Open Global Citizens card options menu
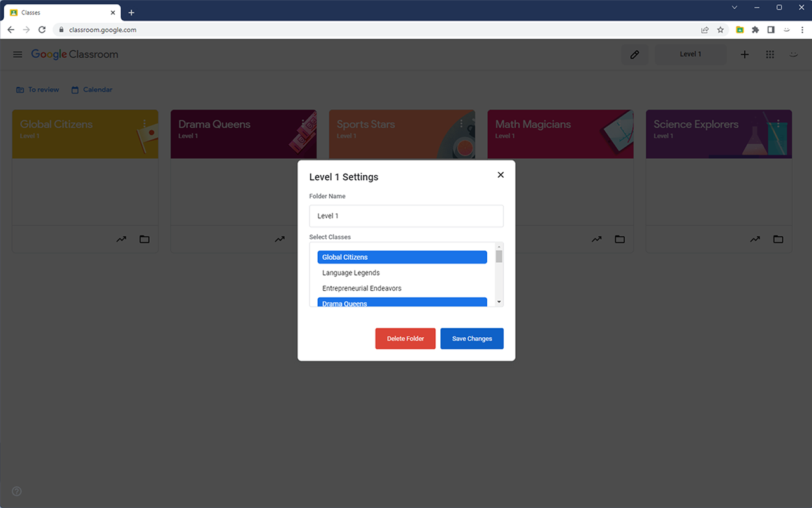The width and height of the screenshot is (812, 508). [x=145, y=123]
